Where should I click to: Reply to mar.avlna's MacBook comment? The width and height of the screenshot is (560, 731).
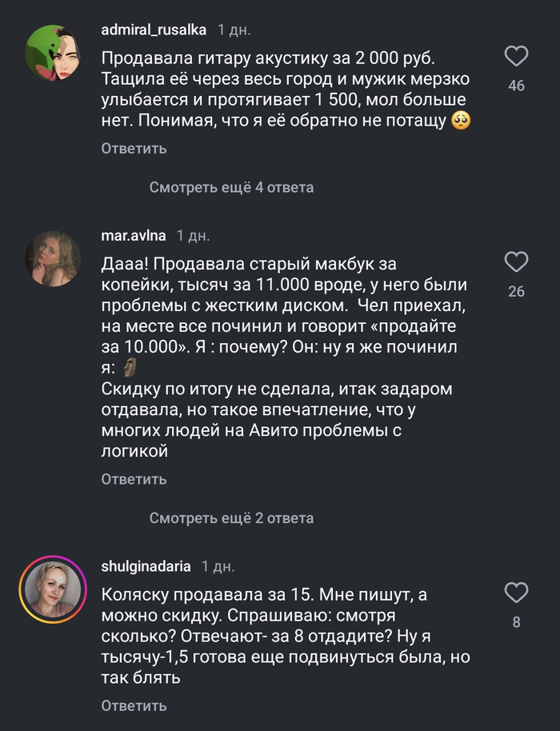point(134,479)
